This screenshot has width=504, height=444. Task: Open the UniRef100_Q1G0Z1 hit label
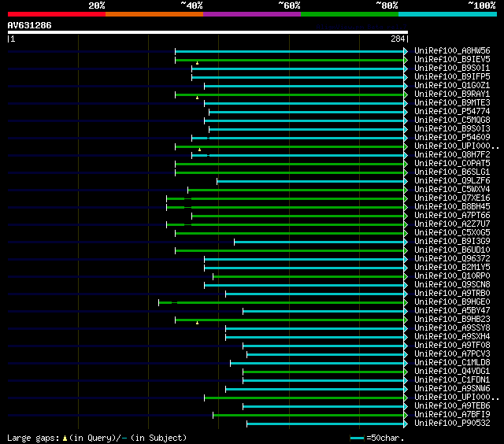click(x=452, y=86)
